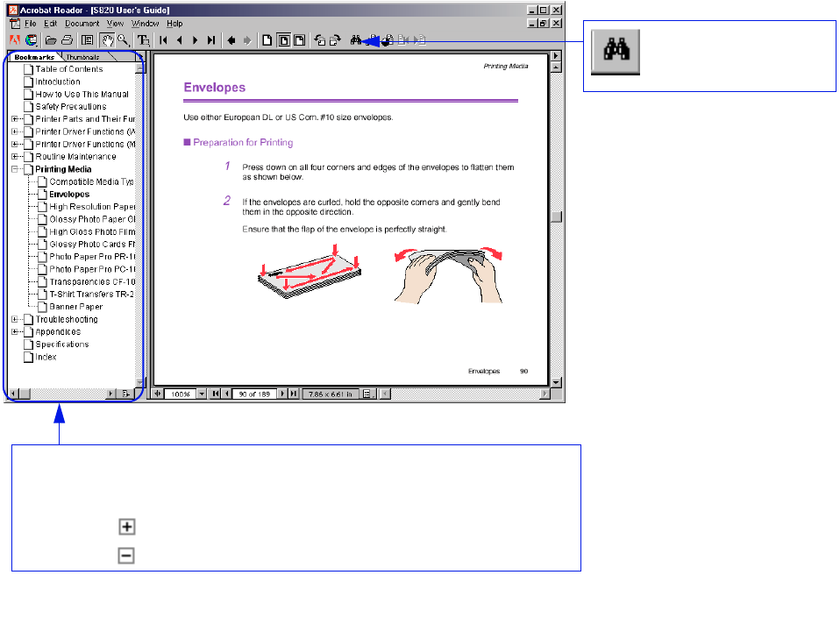Click the page number field
This screenshot has height=639, width=840.
pyautogui.click(x=254, y=394)
